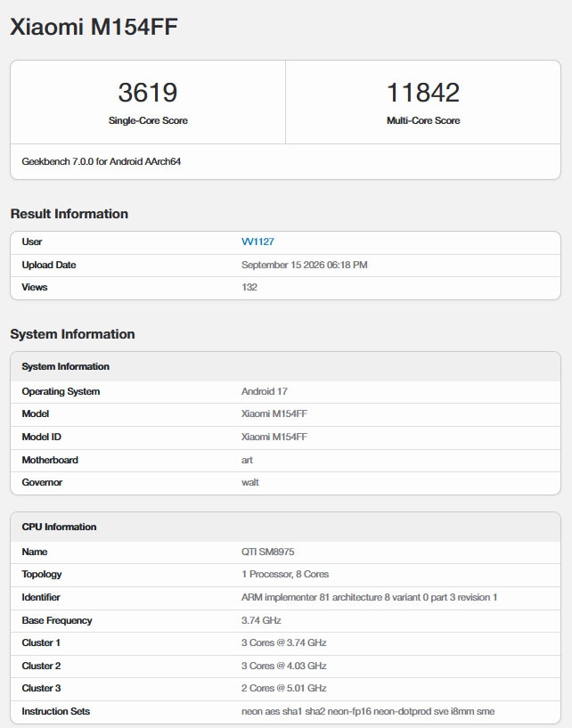
Task: Select the ARM implementer identifier text
Action: coord(369,598)
